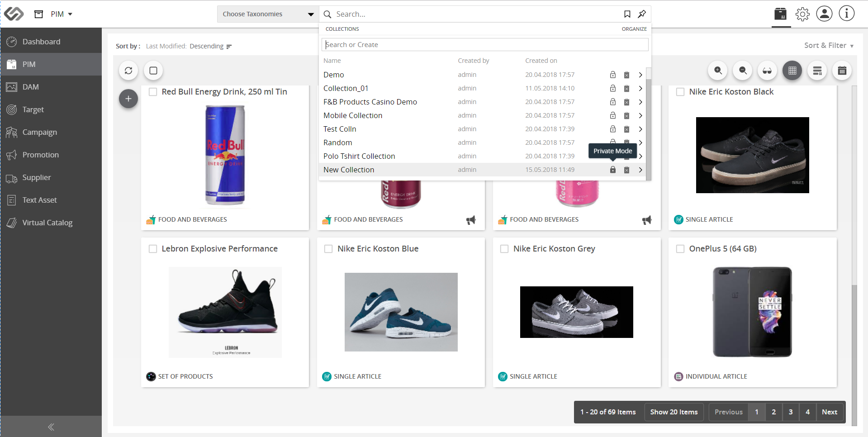This screenshot has height=437, width=868.
Task: Select the Polo Tshirt Collection row
Action: (x=483, y=156)
